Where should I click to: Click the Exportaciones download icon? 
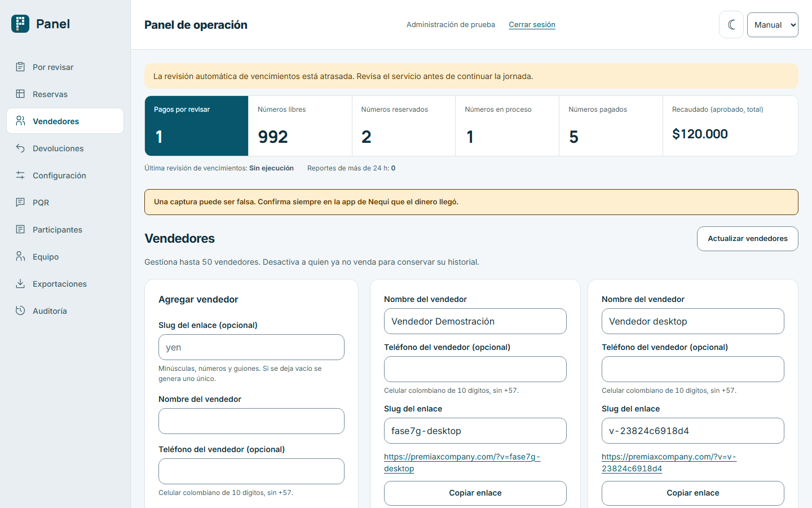[20, 283]
